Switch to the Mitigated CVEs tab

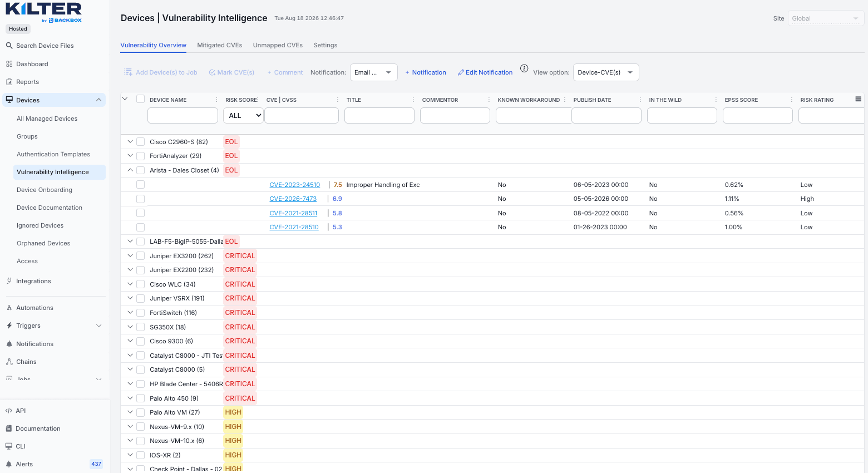pyautogui.click(x=220, y=45)
